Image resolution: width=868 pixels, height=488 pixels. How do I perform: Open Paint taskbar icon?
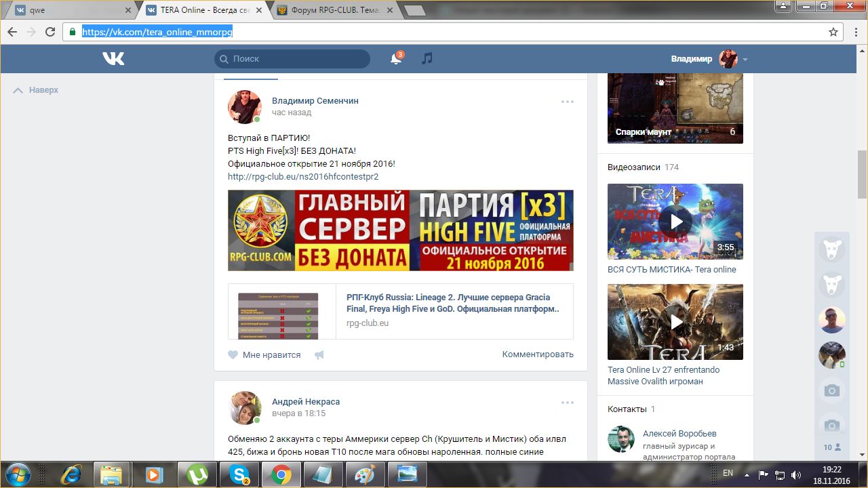[x=366, y=474]
